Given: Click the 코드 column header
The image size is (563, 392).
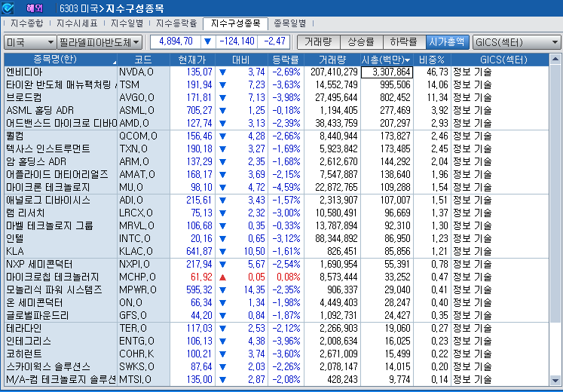Looking at the screenshot, I should point(143,60).
